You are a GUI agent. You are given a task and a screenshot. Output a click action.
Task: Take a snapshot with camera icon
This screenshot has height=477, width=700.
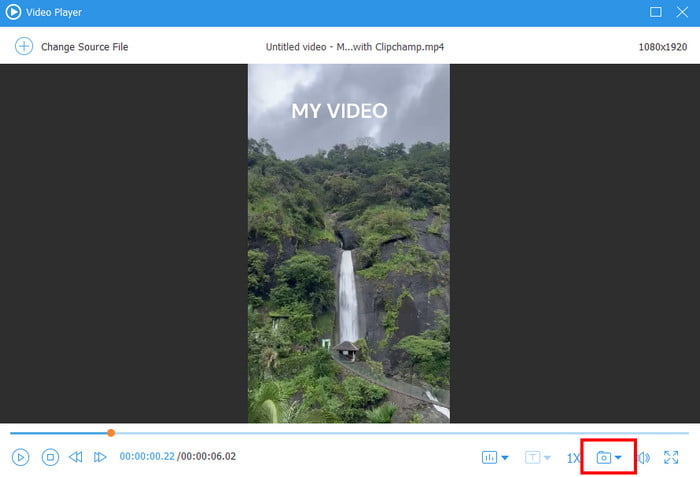[x=603, y=458]
